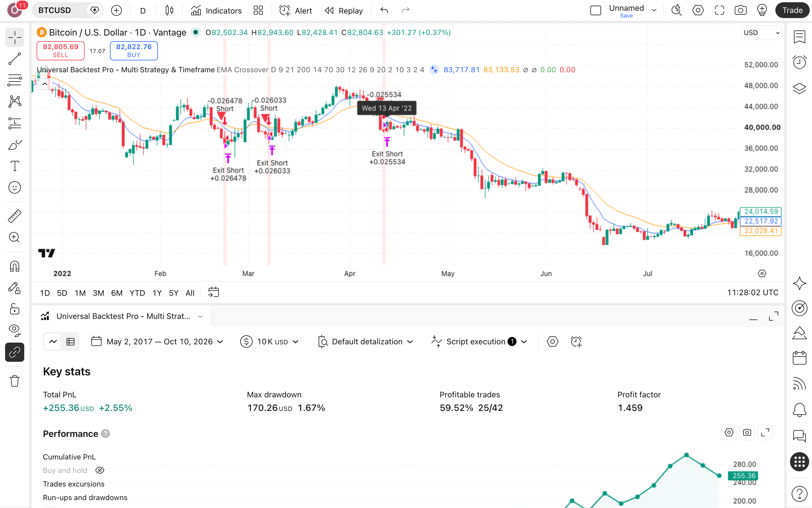Viewport: 812px width, 508px height.
Task: Select the brush drawing tool
Action: tap(15, 145)
